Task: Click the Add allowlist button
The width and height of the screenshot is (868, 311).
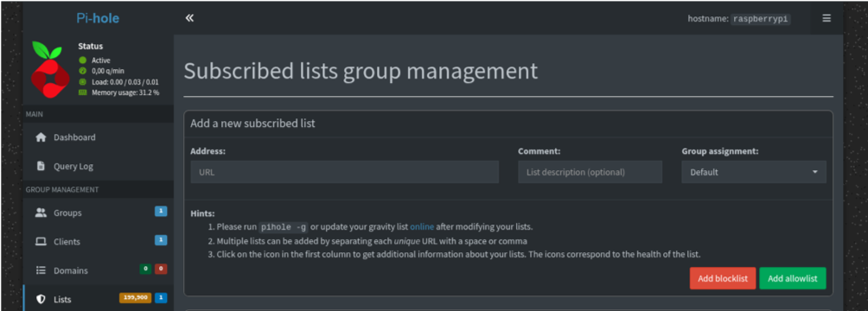Action: coord(792,278)
